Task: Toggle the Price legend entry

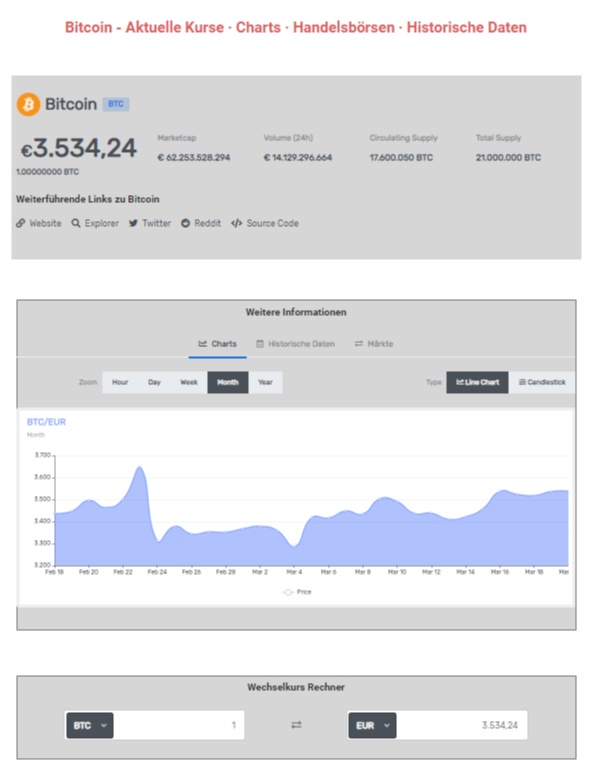Action: pos(297,592)
